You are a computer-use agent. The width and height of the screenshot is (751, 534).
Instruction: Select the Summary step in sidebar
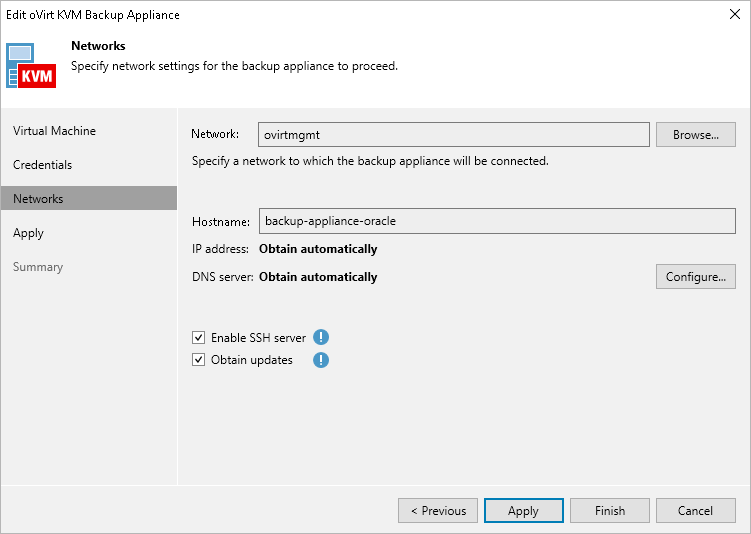38,267
